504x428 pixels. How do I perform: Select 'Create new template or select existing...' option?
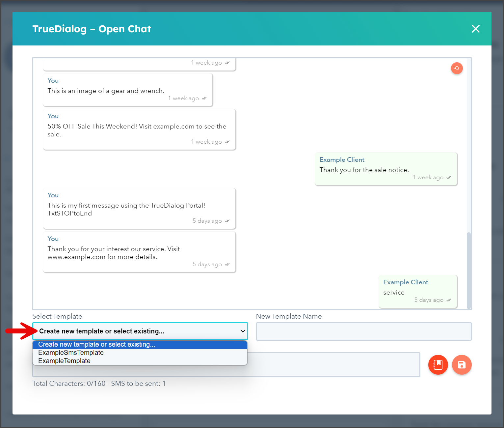click(x=140, y=344)
